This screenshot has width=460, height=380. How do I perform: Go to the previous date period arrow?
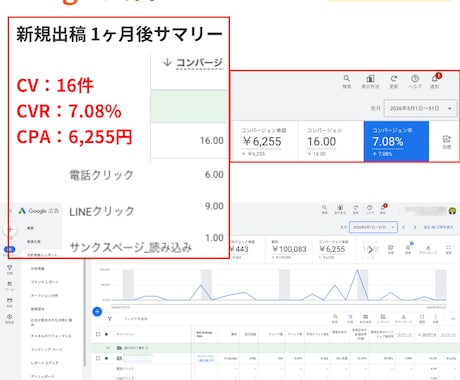(x=404, y=227)
